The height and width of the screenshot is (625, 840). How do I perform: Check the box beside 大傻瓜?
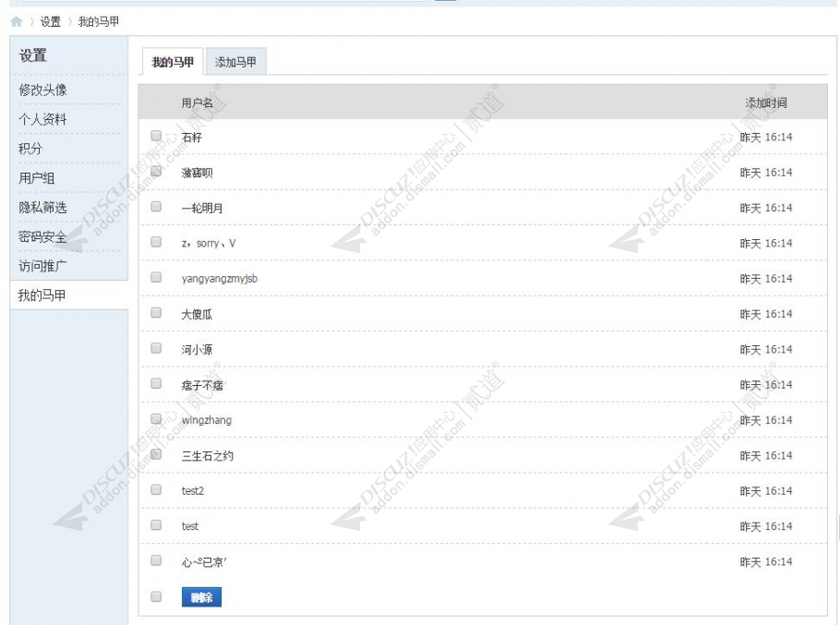click(x=156, y=313)
